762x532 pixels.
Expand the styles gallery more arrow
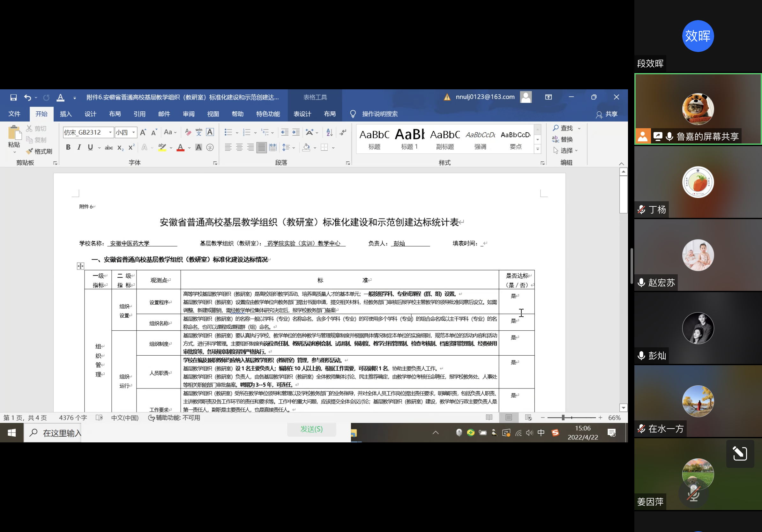point(537,149)
